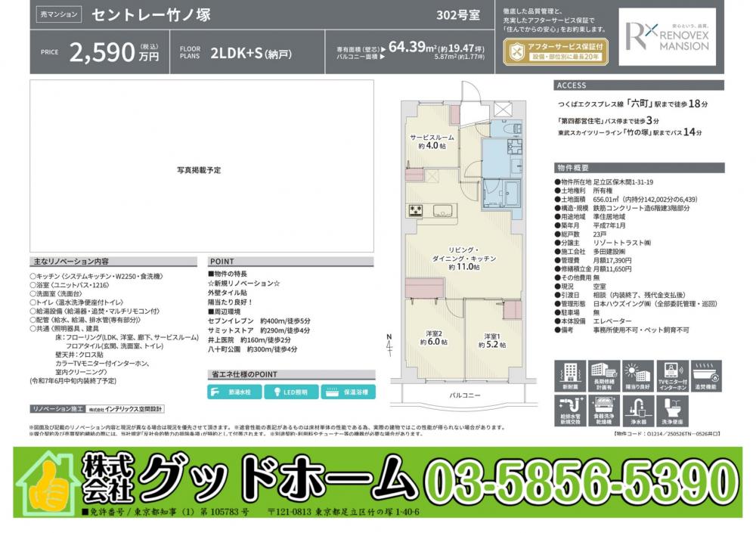Click the インテリックス空間設計 renovation contractor label
The width and height of the screenshot is (756, 533).
point(125,409)
